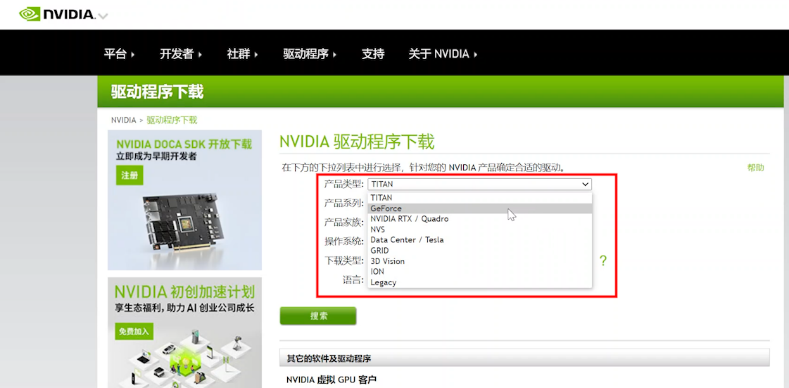The image size is (789, 388).
Task: Click the green 搜索 button
Action: click(318, 316)
